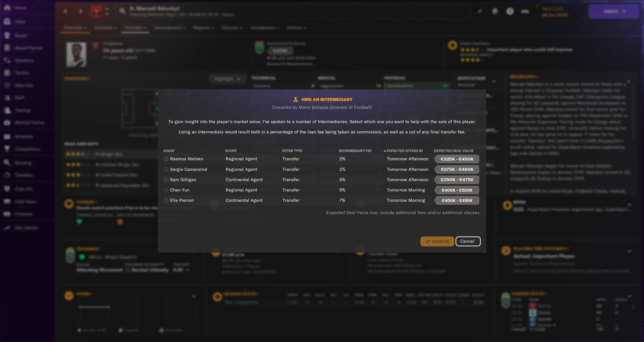Select Elie Pierron radio option
This screenshot has width=644, height=342.
(166, 201)
